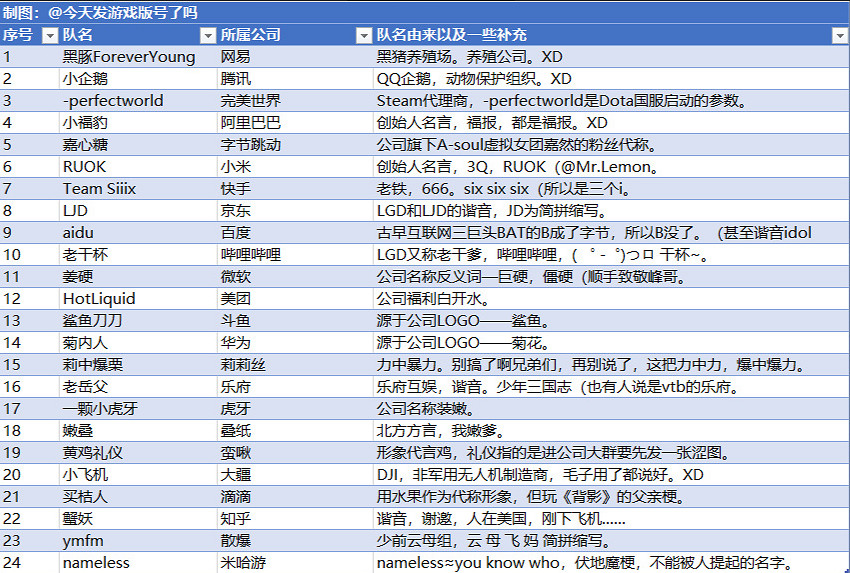
Task: Select the -perfectworld team name cell
Action: pos(113,101)
